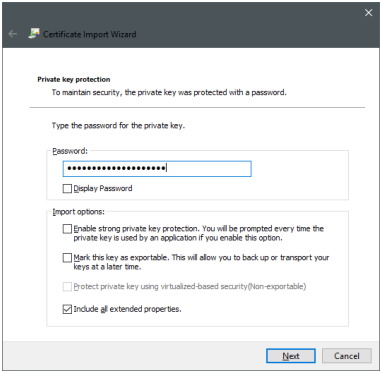This screenshot has height=373, width=382.
Task: Click 'back up or transport your keys' description text
Action: pos(201,262)
